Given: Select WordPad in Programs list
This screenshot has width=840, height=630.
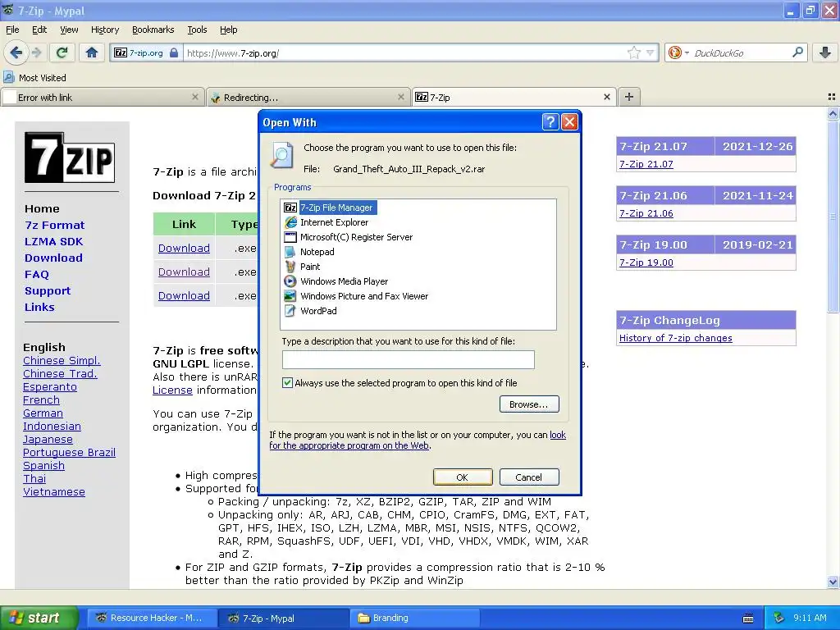Looking at the screenshot, I should (x=310, y=311).
